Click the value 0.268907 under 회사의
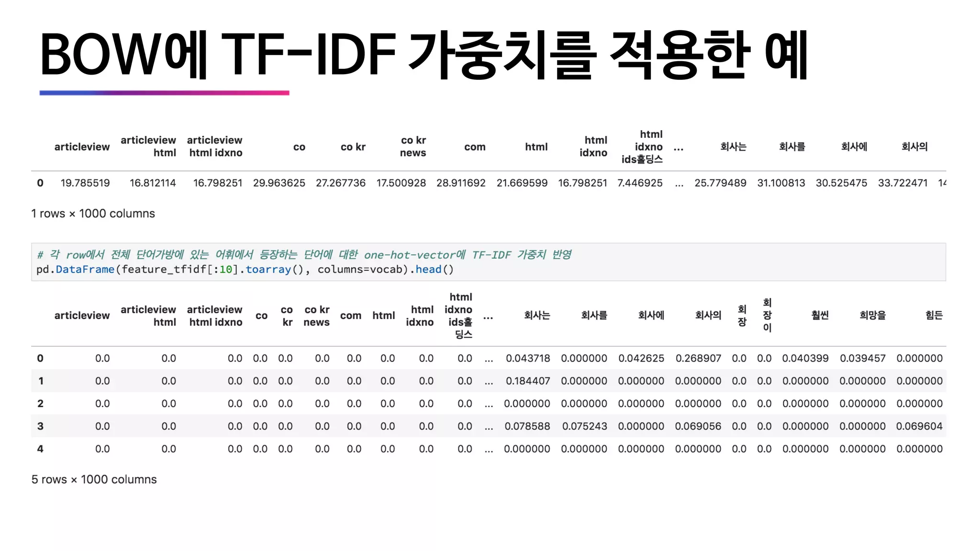Image resolution: width=980 pixels, height=551 pixels. 698,358
